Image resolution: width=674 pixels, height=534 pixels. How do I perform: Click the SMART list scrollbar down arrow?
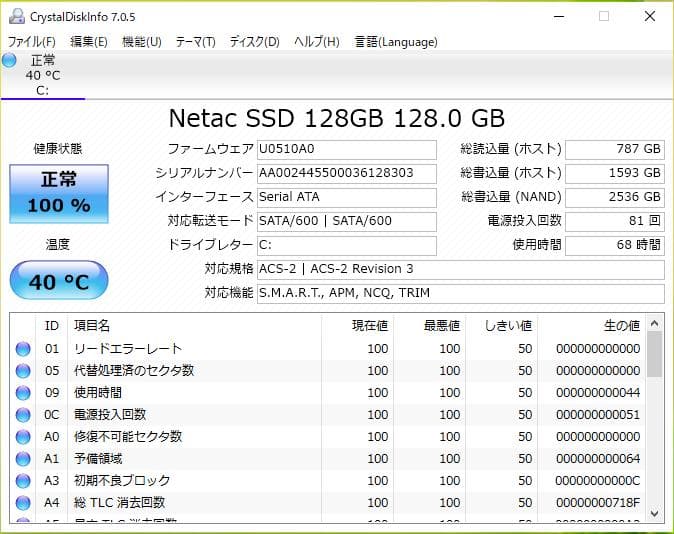point(655,514)
